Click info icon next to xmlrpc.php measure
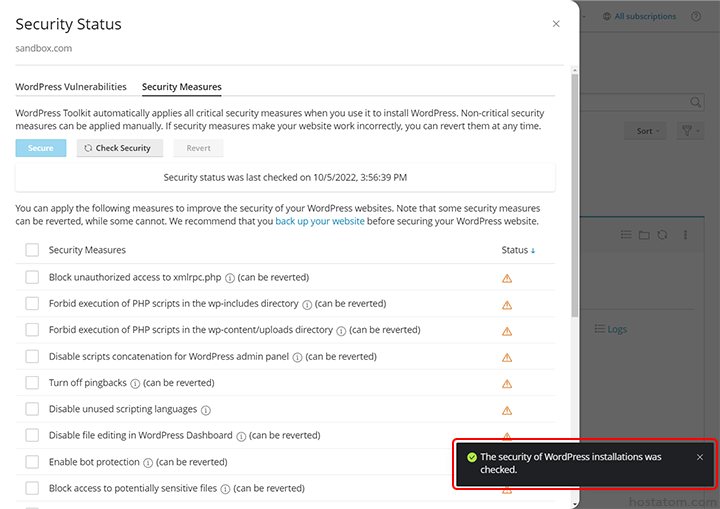The height and width of the screenshot is (509, 720). [229, 278]
